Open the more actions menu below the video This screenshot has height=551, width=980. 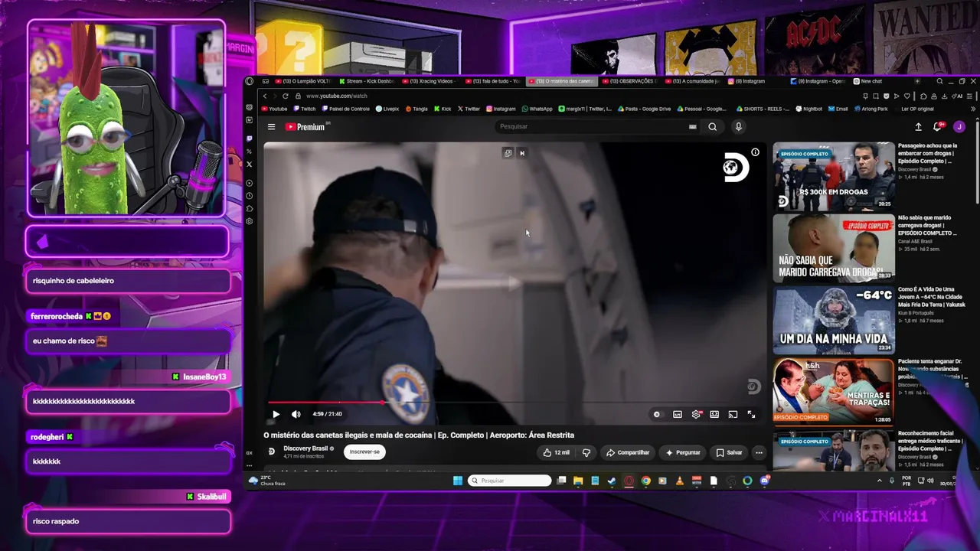[759, 452]
